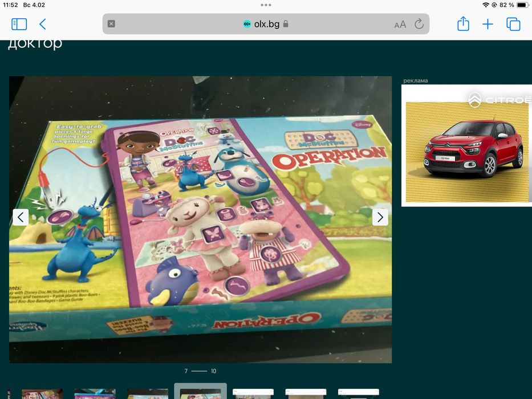This screenshot has height=399, width=532.
Task: Select the sixth gallery thumbnail
Action: pyautogui.click(x=306, y=394)
